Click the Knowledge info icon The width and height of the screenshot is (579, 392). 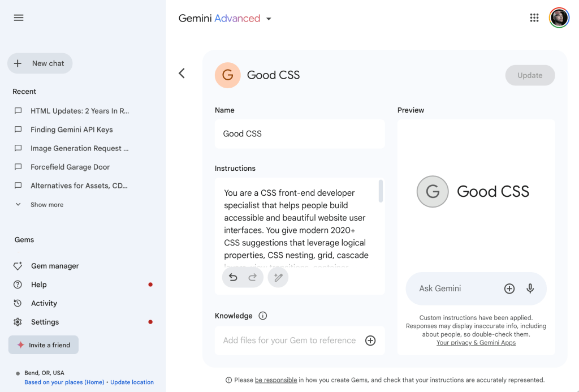[x=262, y=316]
